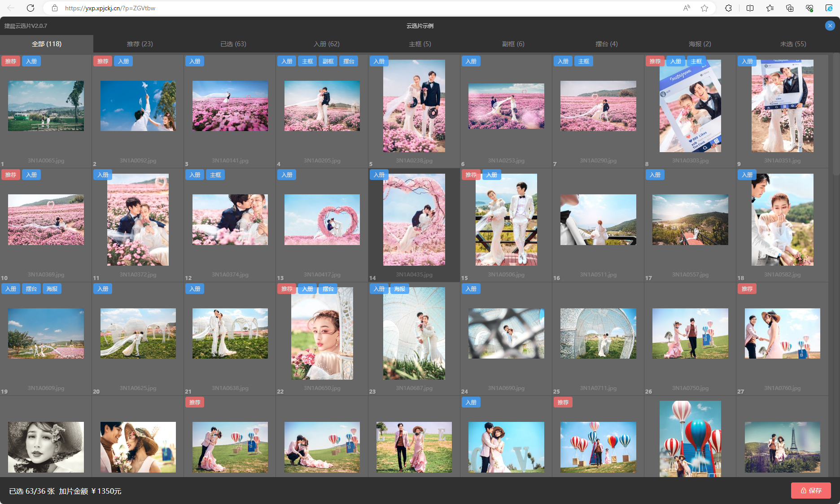Viewport: 840px width, 504px height.
Task: Open browser split screen icon
Action: click(x=750, y=8)
